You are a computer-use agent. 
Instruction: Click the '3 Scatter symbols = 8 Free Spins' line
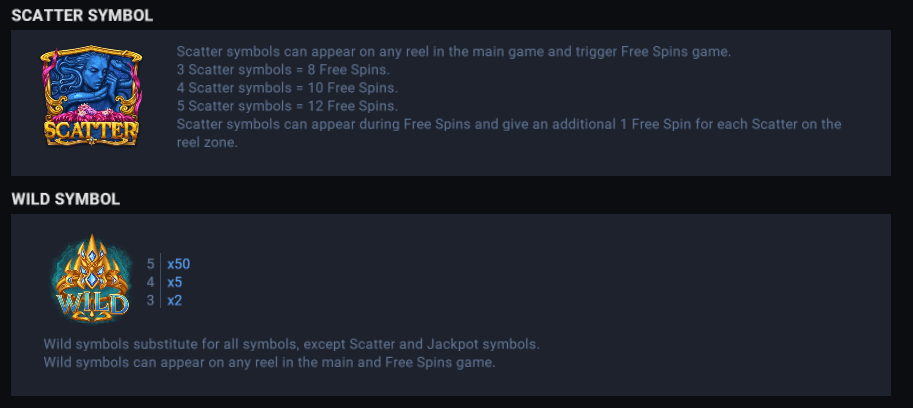click(283, 70)
